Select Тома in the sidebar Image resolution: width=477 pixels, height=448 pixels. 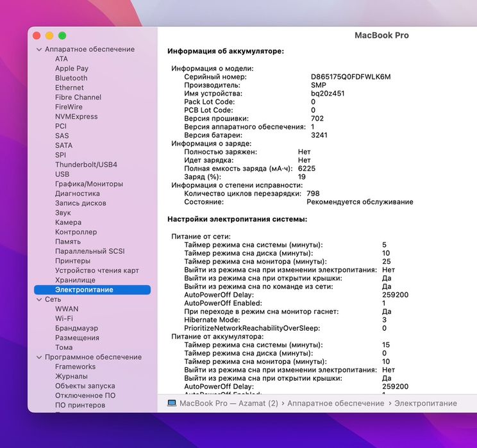coord(64,347)
